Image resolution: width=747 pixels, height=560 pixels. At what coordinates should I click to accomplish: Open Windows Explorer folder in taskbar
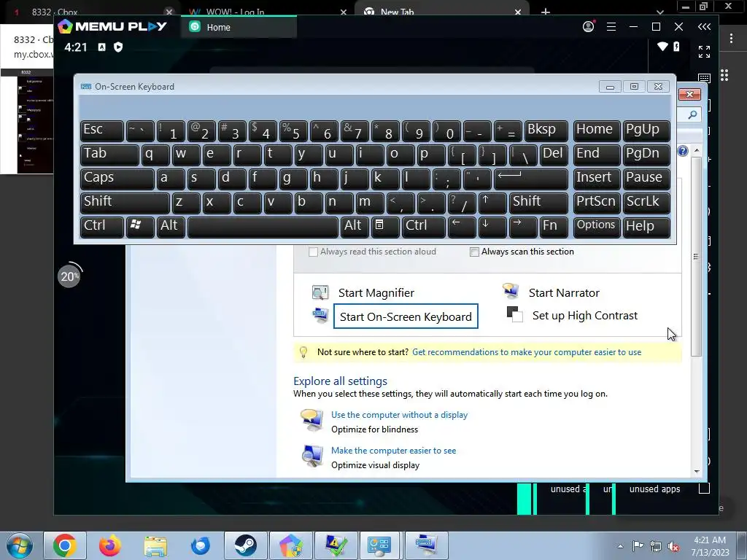(155, 545)
